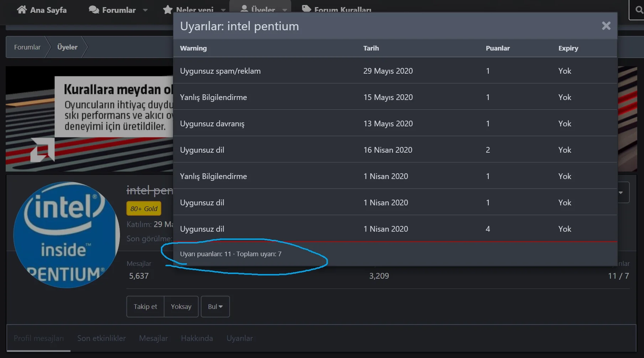Click the home icon beside Ana Sayfa
Screen dimensions: 644x358
click(x=22, y=10)
